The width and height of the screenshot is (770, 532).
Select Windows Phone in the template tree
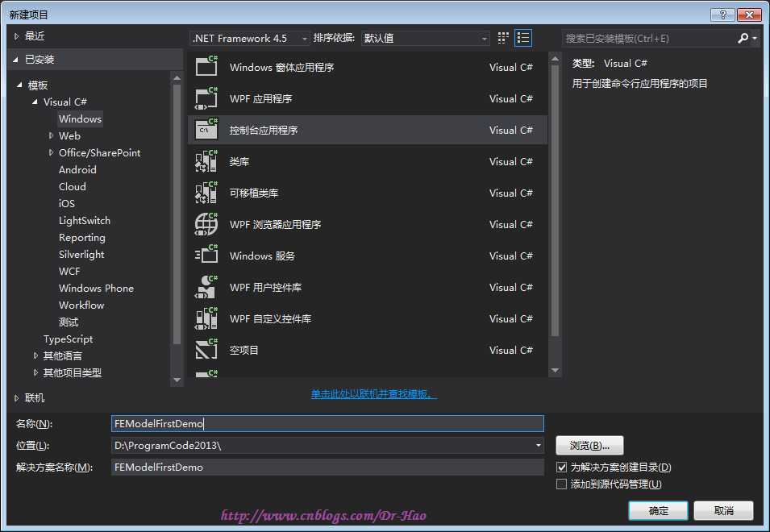point(96,288)
